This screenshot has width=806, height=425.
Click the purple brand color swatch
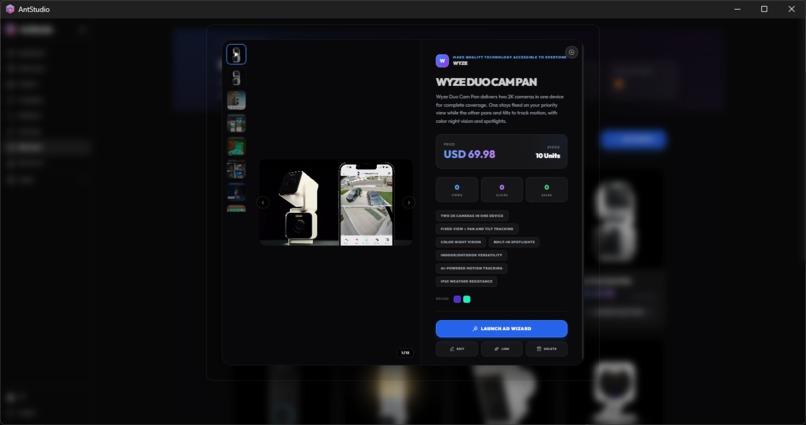point(457,299)
